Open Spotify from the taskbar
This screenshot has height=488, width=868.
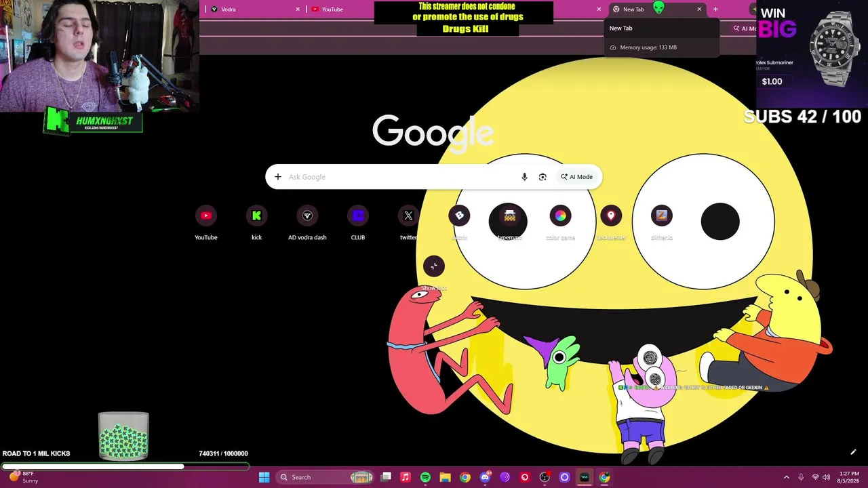pos(425,477)
